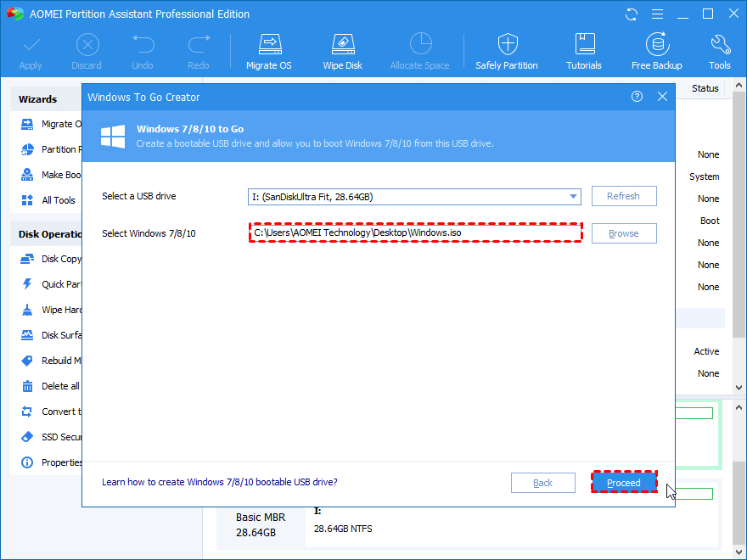747x560 pixels.
Task: Click Convert disk sidebar item
Action: tap(51, 412)
